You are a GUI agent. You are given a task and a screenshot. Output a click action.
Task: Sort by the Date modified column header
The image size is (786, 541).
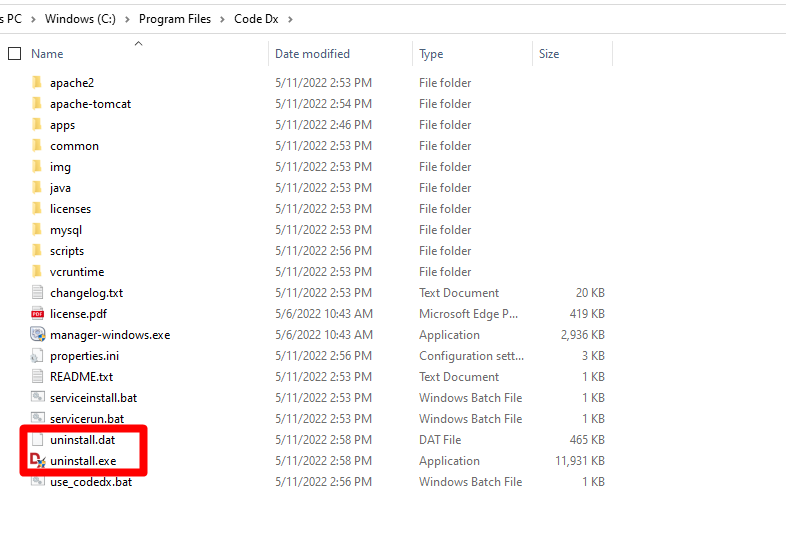(x=312, y=54)
